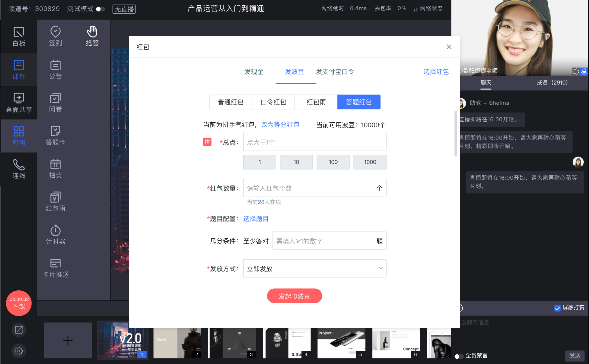Toggle the 测试模式 test mode switch

(x=100, y=9)
